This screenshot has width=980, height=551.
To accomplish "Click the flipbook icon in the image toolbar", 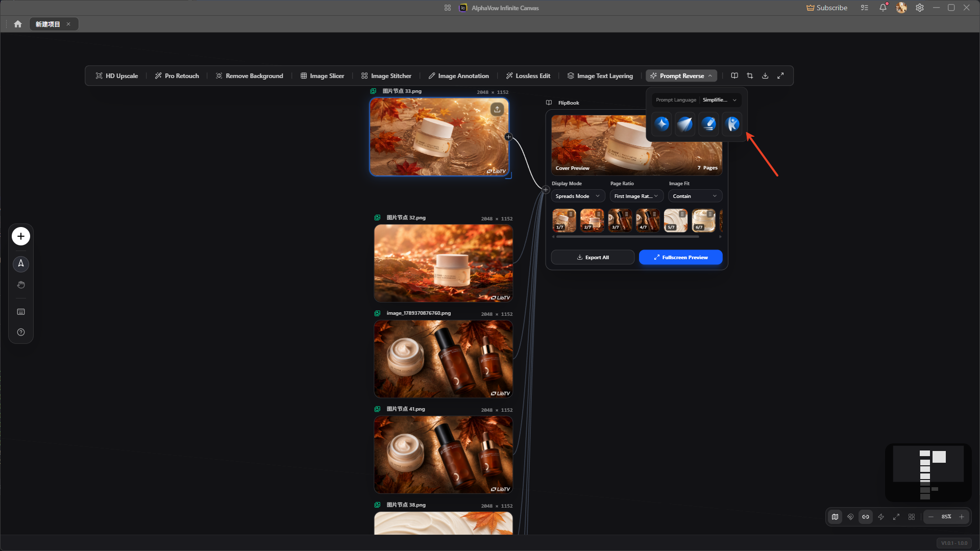I will point(734,76).
